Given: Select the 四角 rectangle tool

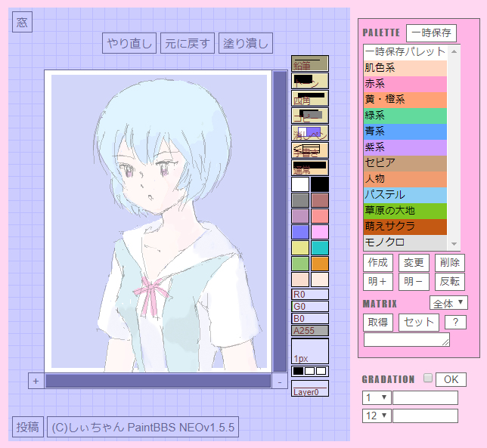Looking at the screenshot, I should [309, 98].
